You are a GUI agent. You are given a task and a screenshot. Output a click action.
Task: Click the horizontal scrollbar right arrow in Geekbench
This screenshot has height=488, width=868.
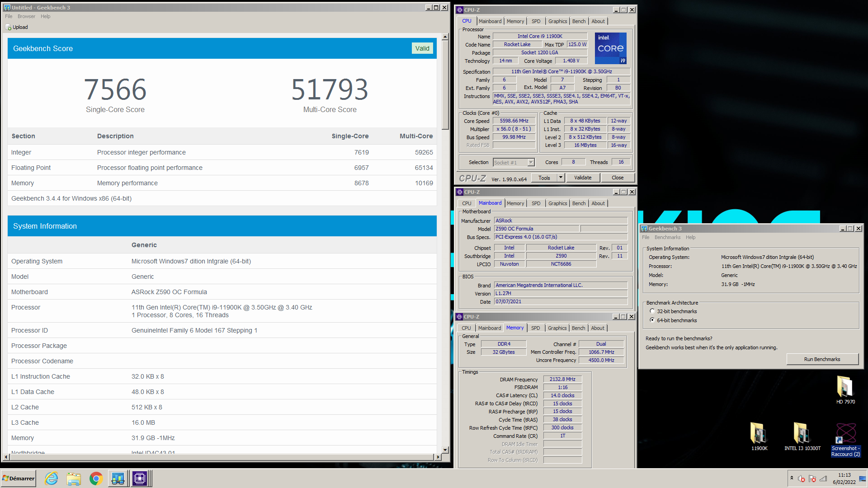tap(438, 457)
